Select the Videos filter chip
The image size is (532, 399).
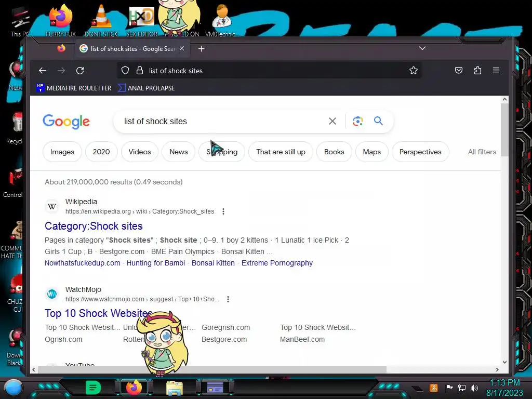(x=139, y=152)
